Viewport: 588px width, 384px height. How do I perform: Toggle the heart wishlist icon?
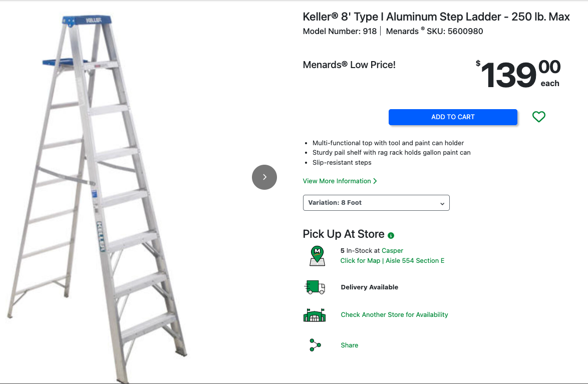pos(538,117)
